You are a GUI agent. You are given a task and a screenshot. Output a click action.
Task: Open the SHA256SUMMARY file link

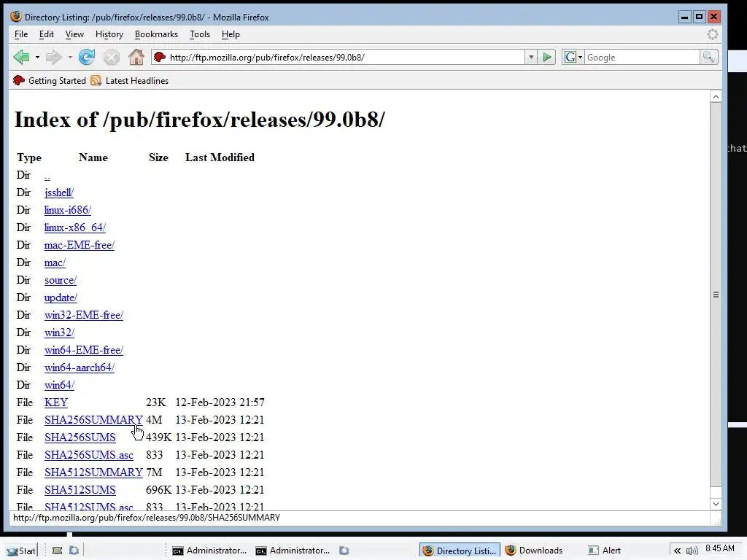tap(93, 420)
